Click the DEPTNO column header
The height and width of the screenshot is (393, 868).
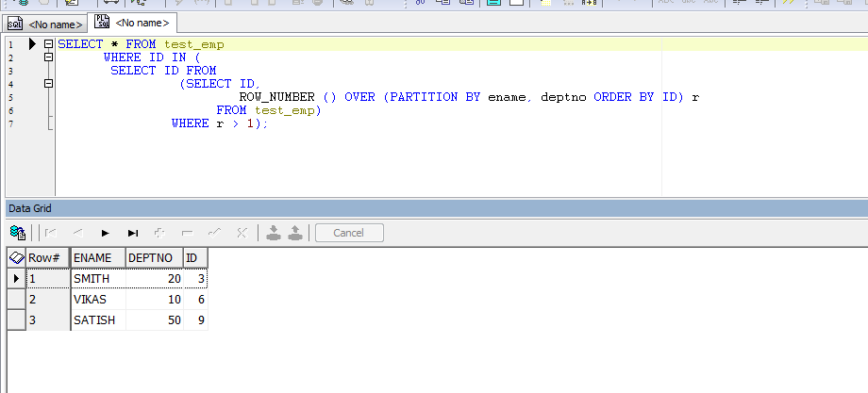[x=153, y=257]
